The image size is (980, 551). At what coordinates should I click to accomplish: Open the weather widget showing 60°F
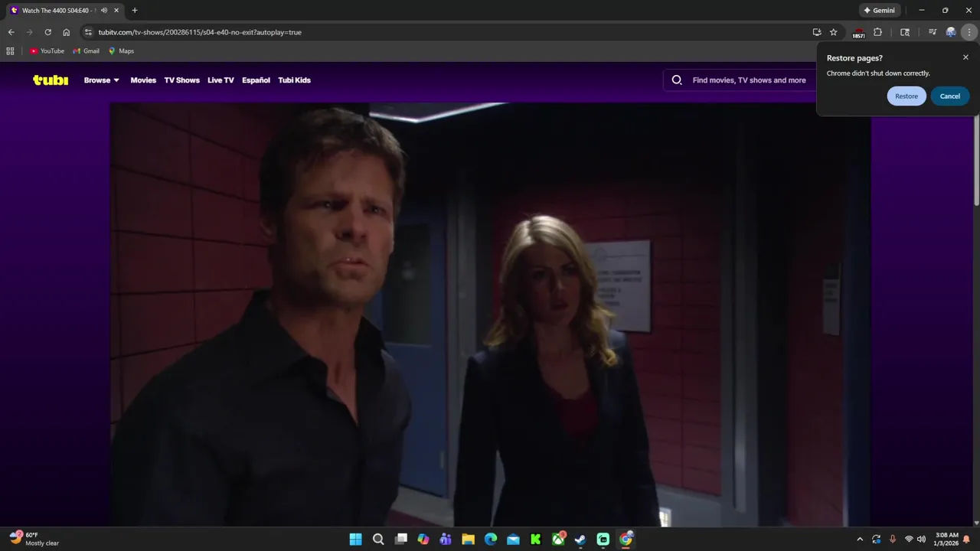34,540
